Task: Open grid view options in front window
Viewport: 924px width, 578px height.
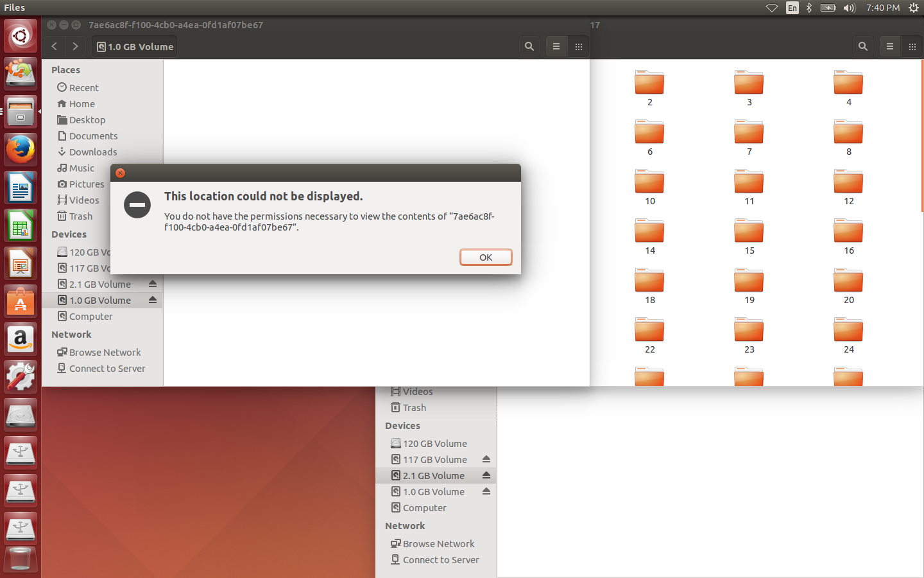Action: 579,46
